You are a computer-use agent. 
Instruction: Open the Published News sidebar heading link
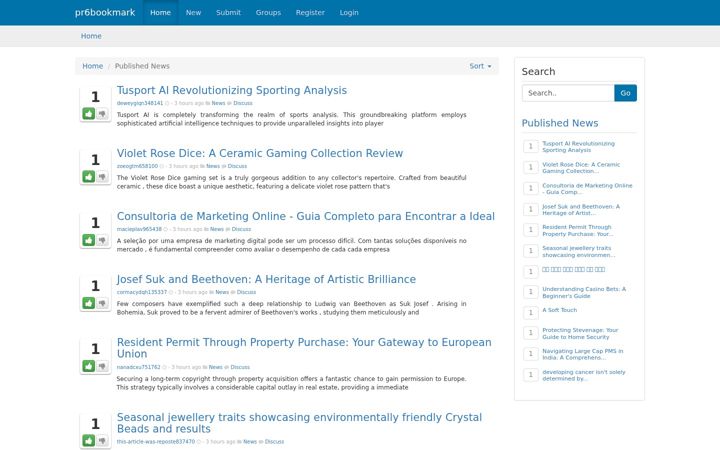560,123
